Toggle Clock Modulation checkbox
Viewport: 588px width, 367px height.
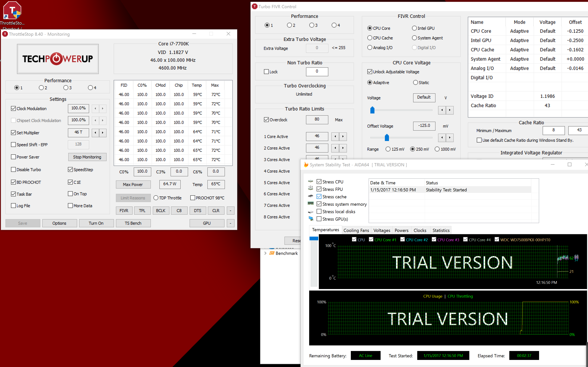click(13, 108)
